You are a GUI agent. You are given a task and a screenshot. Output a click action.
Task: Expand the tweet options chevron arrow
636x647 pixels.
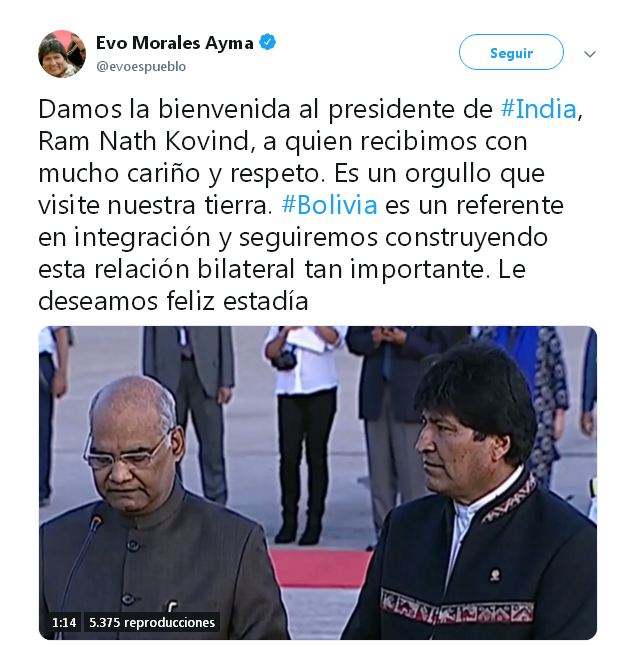click(x=590, y=54)
